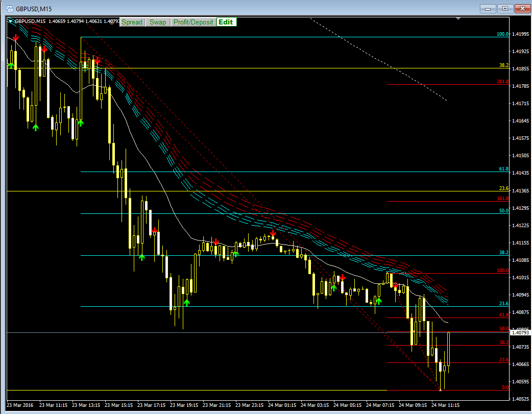
Task: Click the 24 Mar 11:15 time label
Action: (446, 405)
